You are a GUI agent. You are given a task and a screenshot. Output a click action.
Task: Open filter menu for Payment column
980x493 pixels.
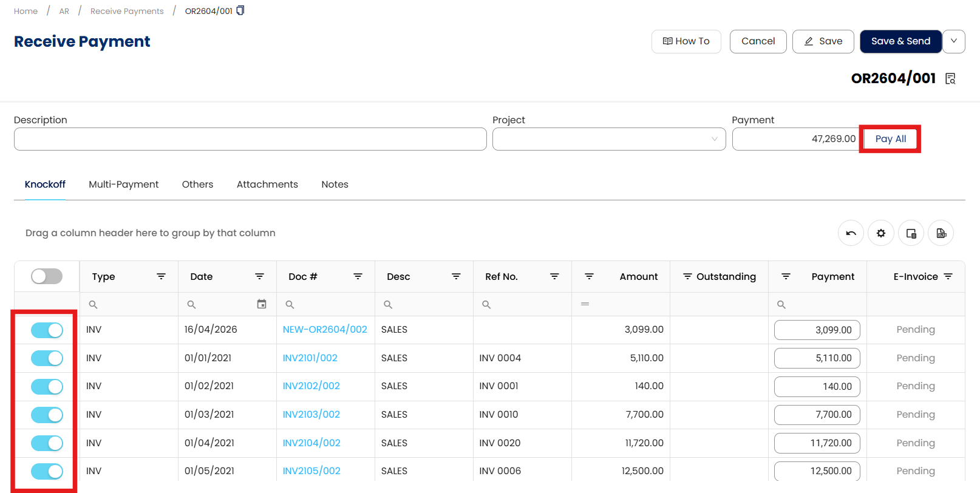pos(786,276)
